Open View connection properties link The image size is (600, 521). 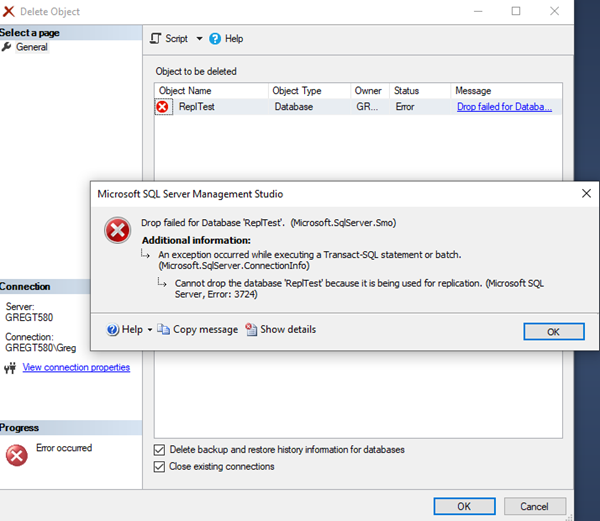[76, 367]
